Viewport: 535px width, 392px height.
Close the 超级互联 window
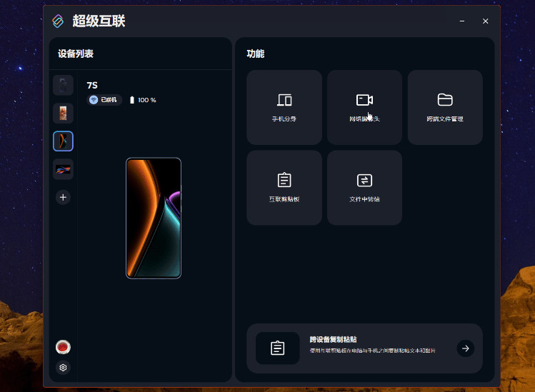coord(486,21)
